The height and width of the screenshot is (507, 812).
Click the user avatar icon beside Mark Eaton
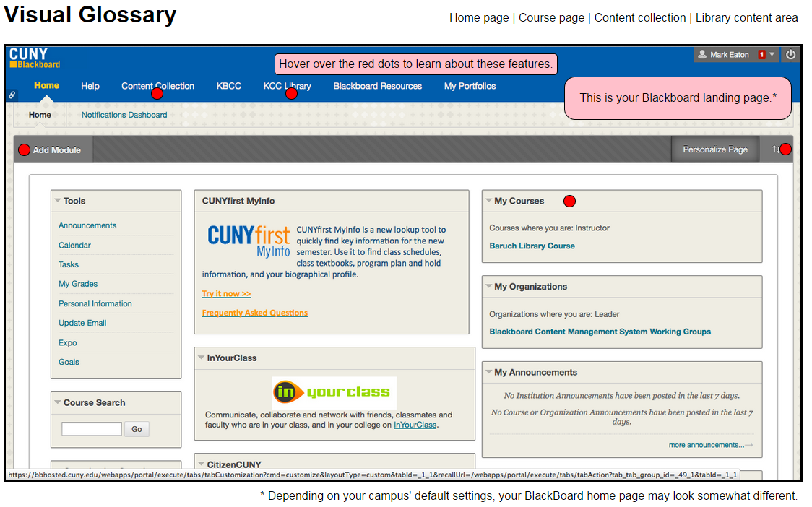point(701,54)
